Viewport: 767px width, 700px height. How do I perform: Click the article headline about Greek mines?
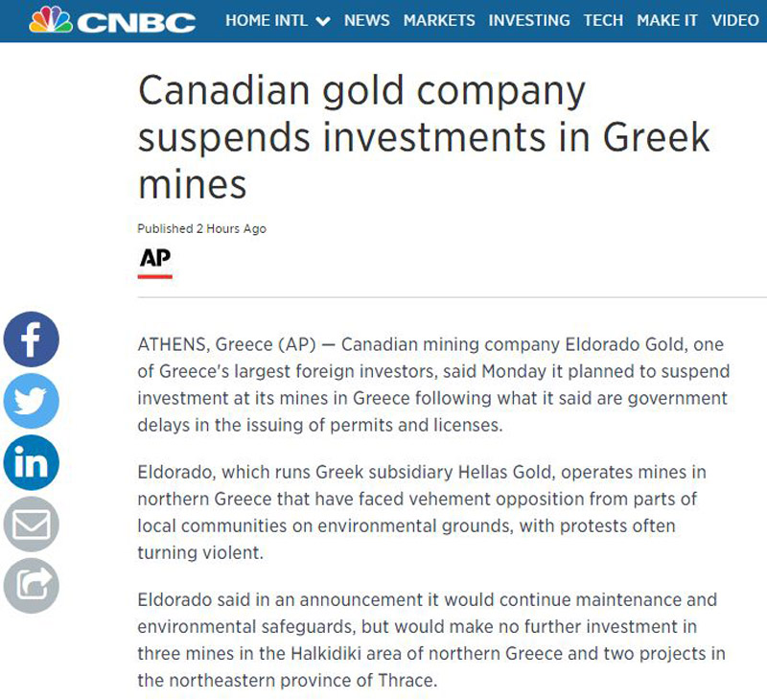[424, 137]
